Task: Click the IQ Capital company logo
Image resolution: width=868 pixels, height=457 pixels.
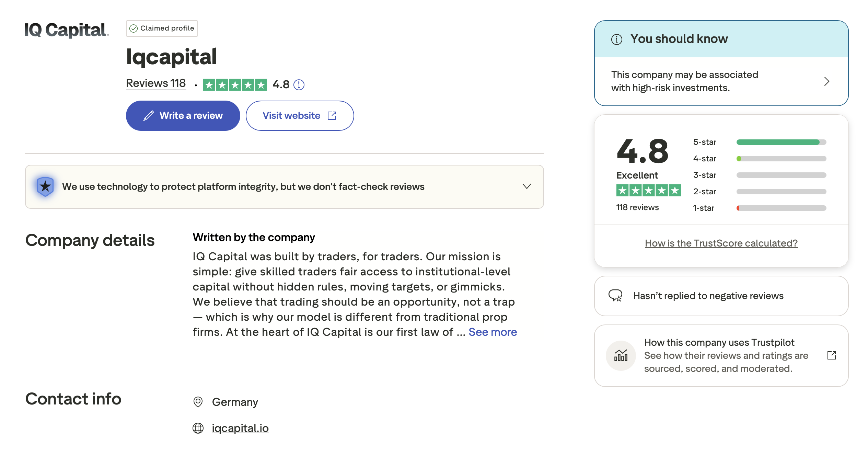Action: pos(66,30)
